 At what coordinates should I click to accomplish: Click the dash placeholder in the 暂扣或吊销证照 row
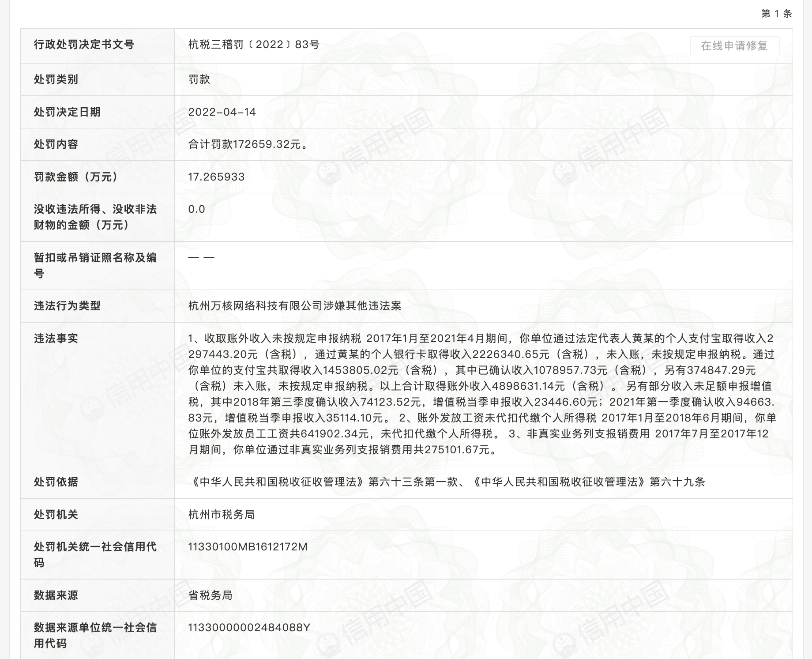click(x=201, y=258)
